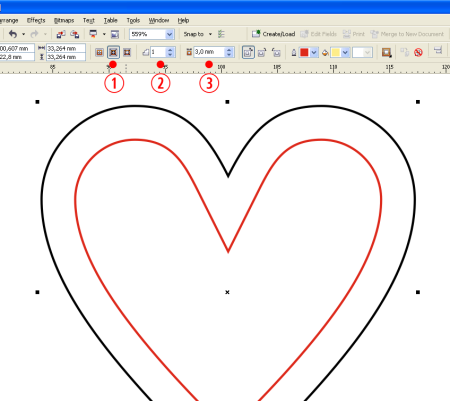Click the Undo arrow icon
This screenshot has height=401, width=450.
point(13,34)
